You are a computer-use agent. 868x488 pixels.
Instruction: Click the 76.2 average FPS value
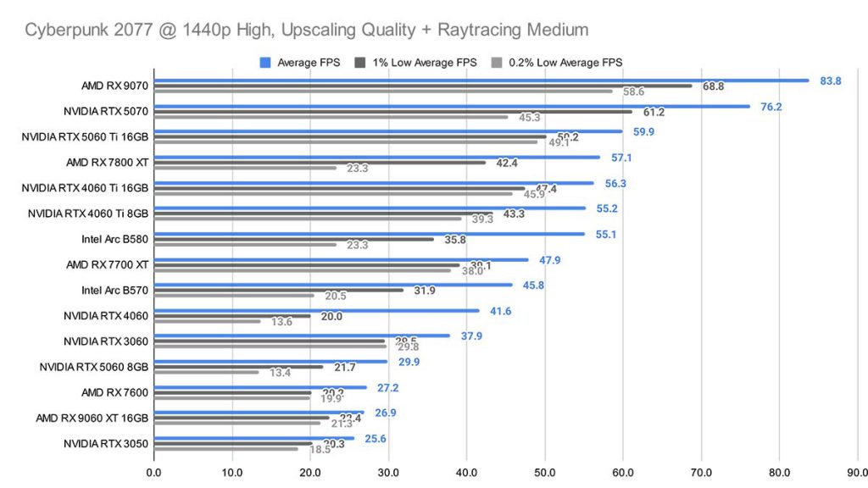pos(771,107)
